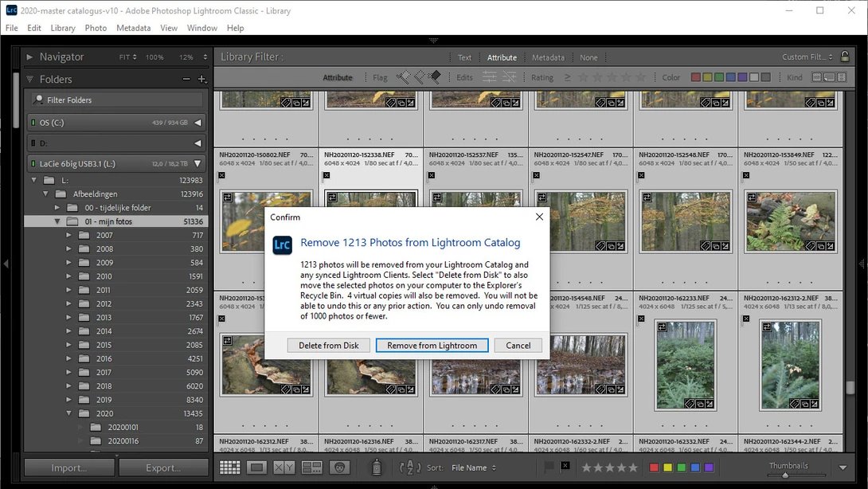Select the Metadata filter tab

tap(548, 57)
